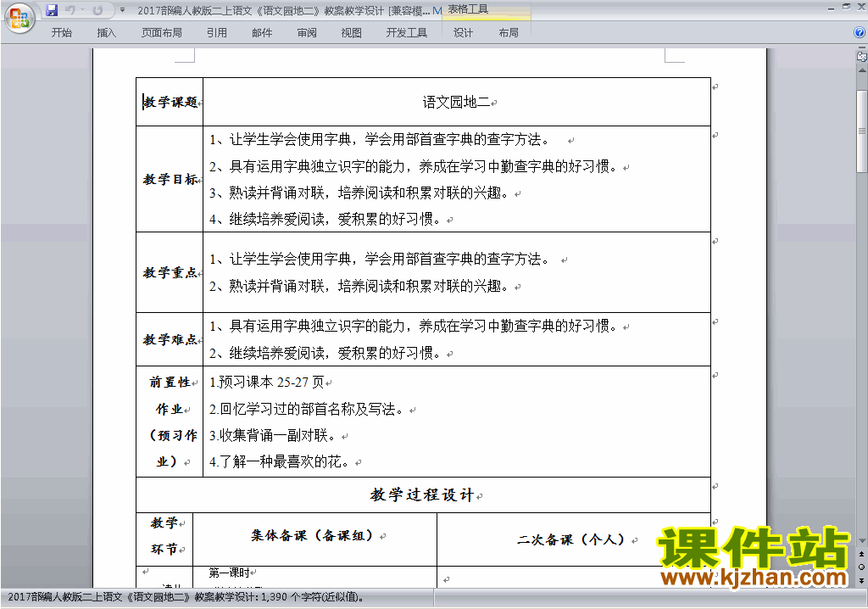Click the line 3.收集背诵一副对联
Image resolution: width=868 pixels, height=609 pixels.
(274, 436)
